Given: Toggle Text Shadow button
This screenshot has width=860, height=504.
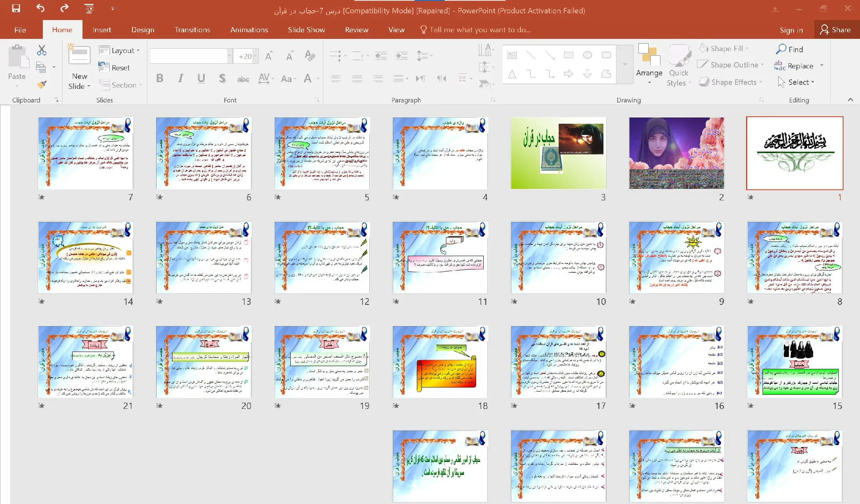Looking at the screenshot, I should [222, 78].
